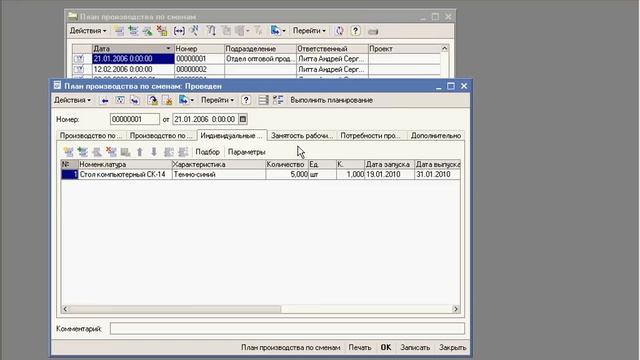
Task: Copy the current row in document table toolbar
Action: click(82, 152)
